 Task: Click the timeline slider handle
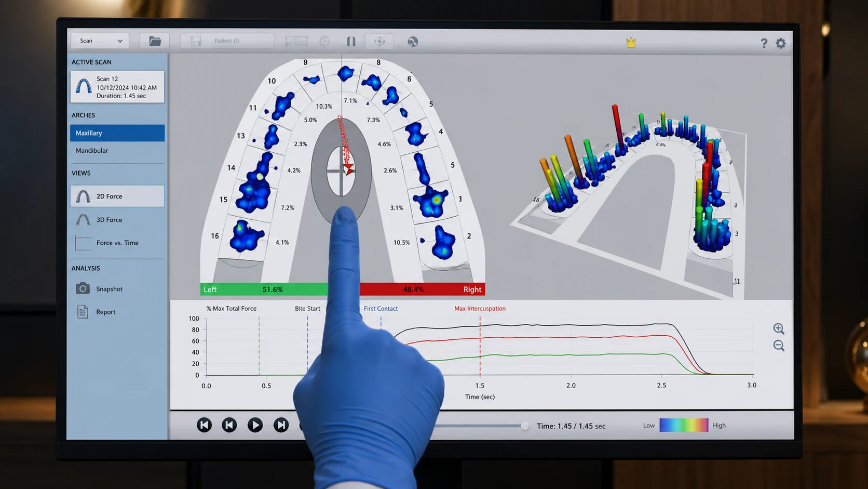[525, 426]
